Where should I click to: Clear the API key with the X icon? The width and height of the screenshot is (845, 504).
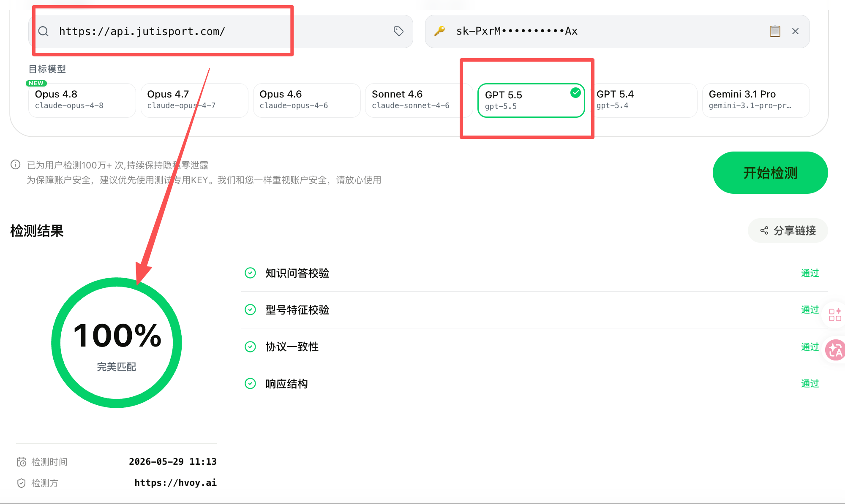point(795,31)
